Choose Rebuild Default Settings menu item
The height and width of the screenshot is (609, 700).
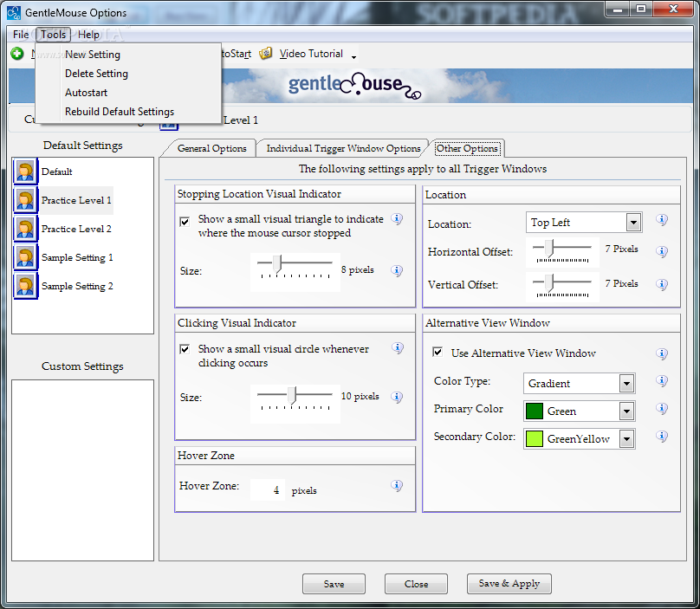[x=128, y=112]
